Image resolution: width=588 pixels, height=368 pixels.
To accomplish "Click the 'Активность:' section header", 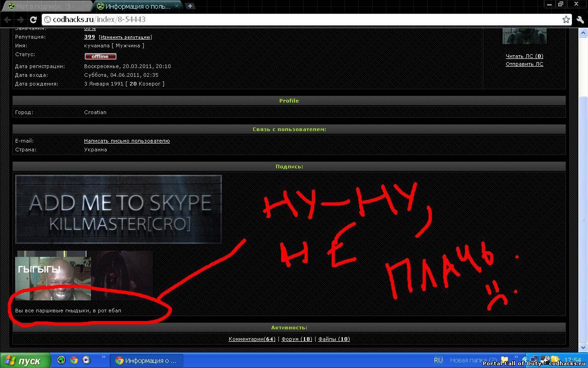I will pos(289,328).
